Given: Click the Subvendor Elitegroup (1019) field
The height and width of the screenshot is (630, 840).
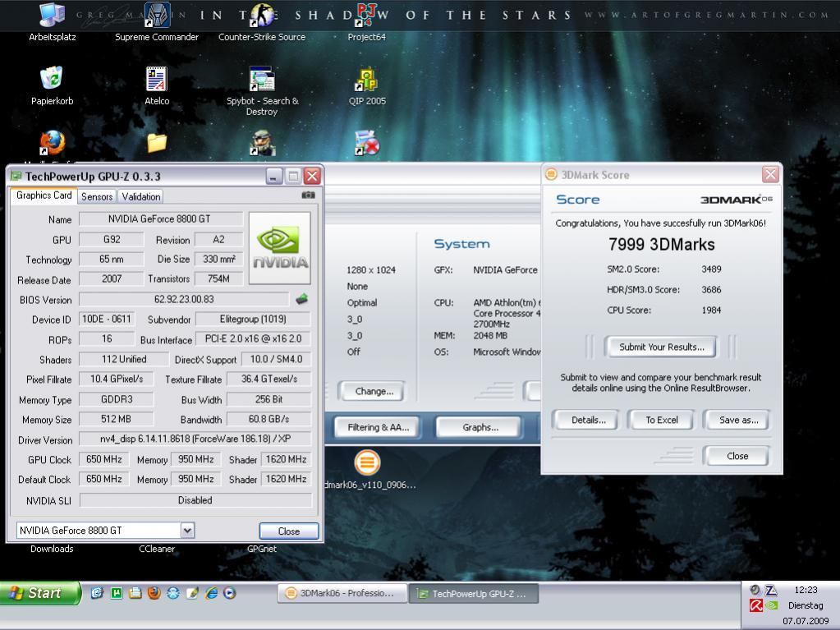Looking at the screenshot, I should [253, 319].
